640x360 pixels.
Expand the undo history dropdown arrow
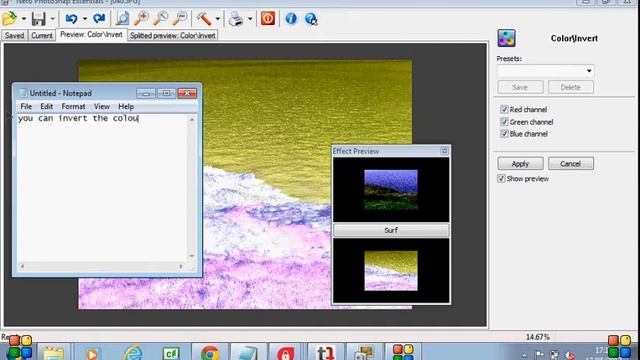(x=84, y=19)
